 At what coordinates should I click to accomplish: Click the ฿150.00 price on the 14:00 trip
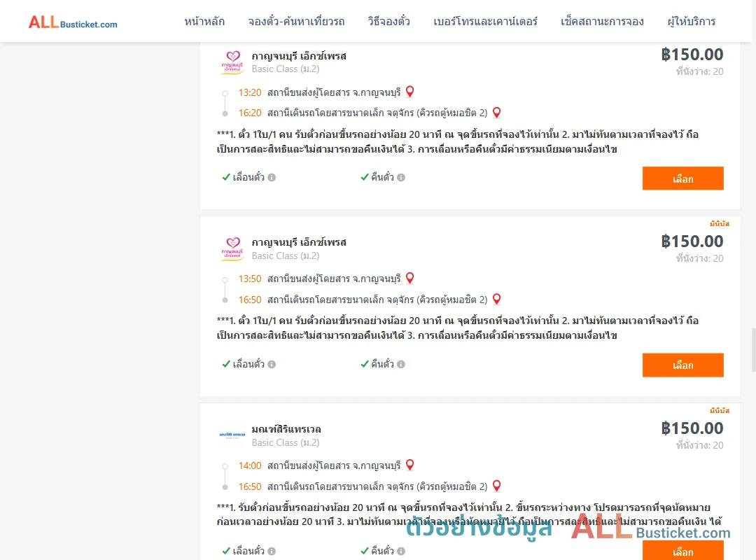pos(692,428)
